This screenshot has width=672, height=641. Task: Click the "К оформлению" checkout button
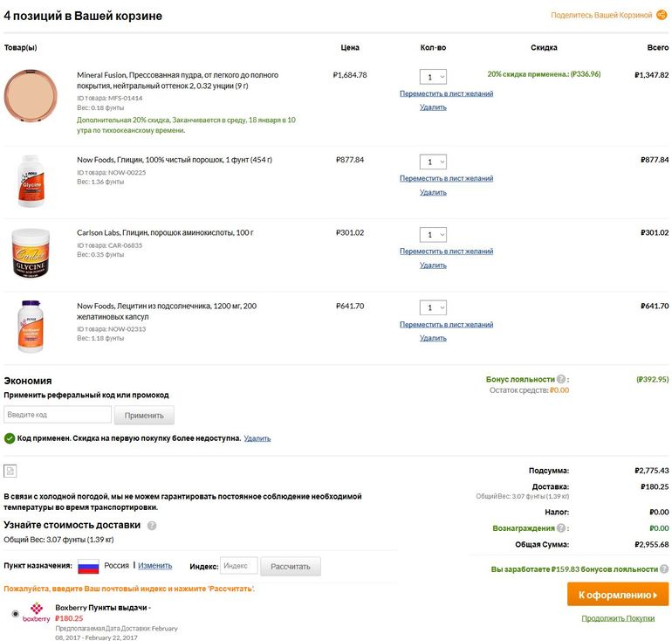coord(618,595)
